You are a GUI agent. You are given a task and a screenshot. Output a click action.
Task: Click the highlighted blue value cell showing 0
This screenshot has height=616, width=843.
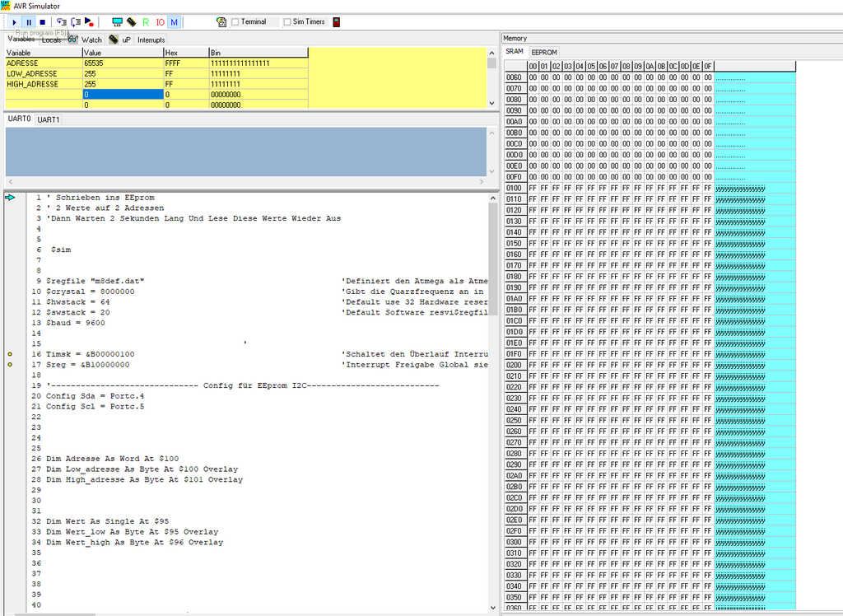pyautogui.click(x=123, y=94)
